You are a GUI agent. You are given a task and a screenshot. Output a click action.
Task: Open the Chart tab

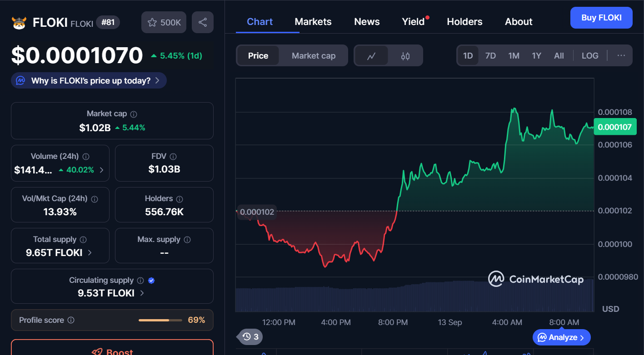coord(260,22)
